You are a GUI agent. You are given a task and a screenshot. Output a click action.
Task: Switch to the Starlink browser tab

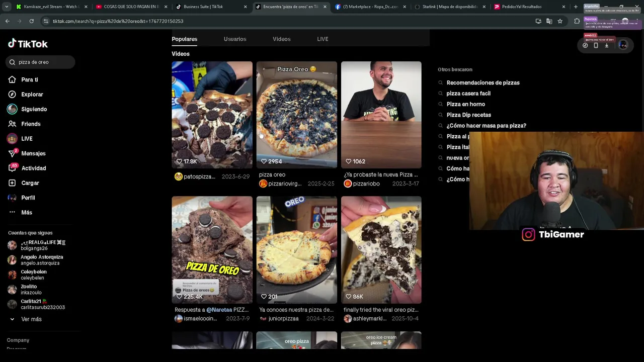[x=450, y=7]
